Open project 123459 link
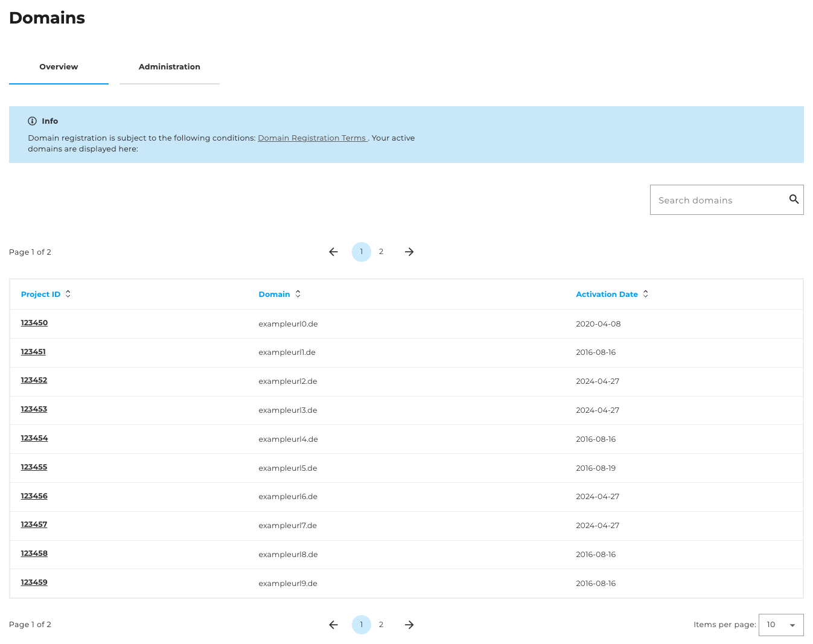 [34, 582]
